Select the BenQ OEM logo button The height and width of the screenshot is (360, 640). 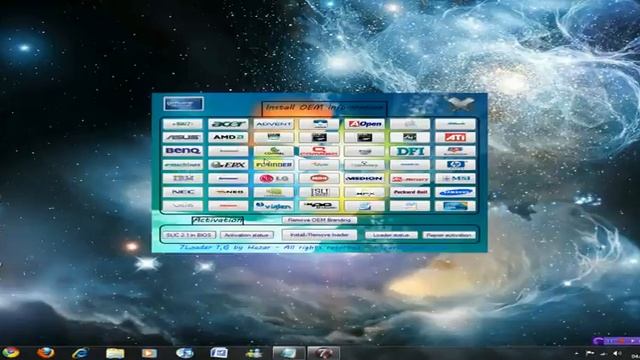182,151
